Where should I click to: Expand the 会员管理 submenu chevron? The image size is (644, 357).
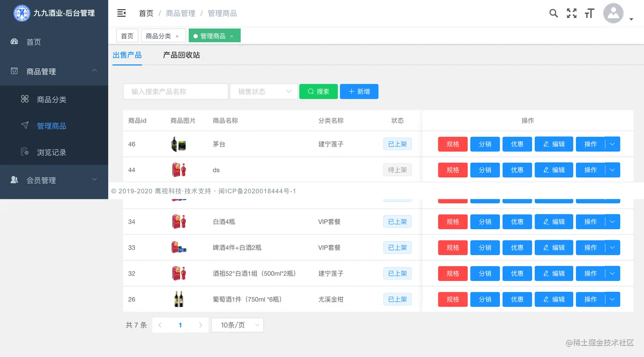coord(94,180)
